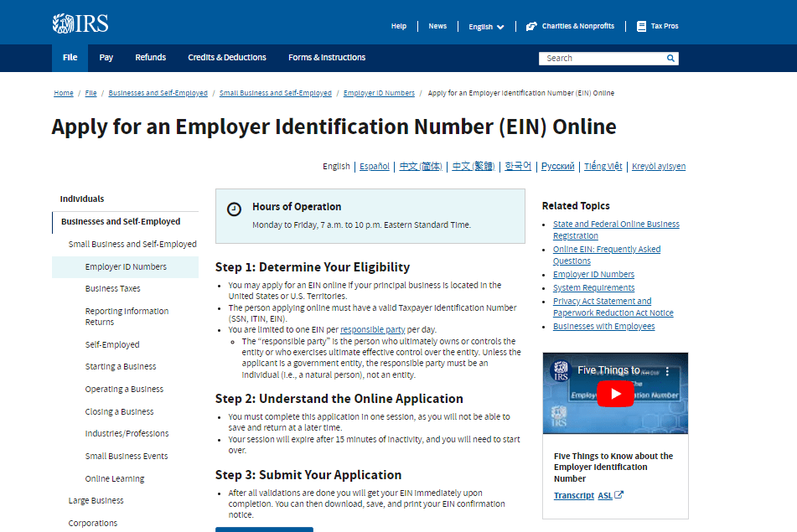
Task: Open the News link
Action: point(437,26)
